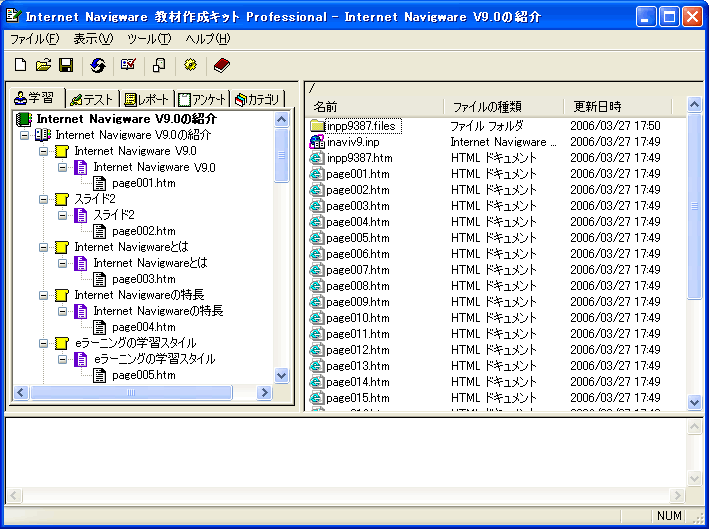Collapse the スライド2 chapter node
The image size is (709, 529).
43,199
